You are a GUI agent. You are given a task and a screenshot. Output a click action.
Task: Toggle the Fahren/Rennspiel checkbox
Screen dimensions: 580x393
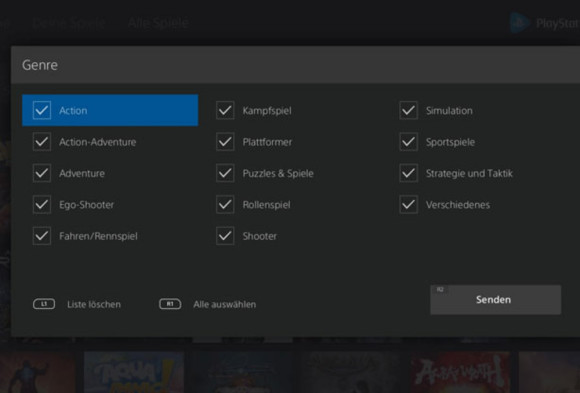(42, 236)
